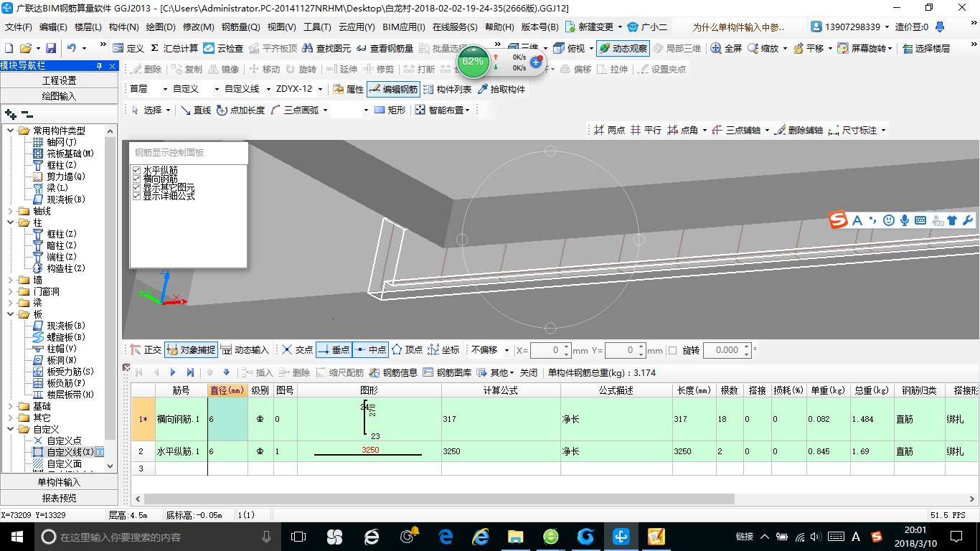Click 关闭 to close rebar panel
The image size is (980, 551).
pos(529,372)
